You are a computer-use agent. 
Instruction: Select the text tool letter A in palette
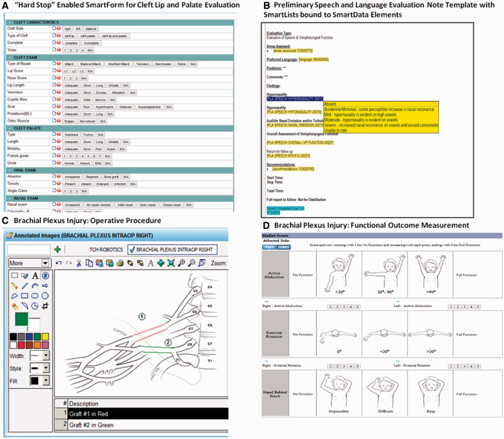point(35,275)
